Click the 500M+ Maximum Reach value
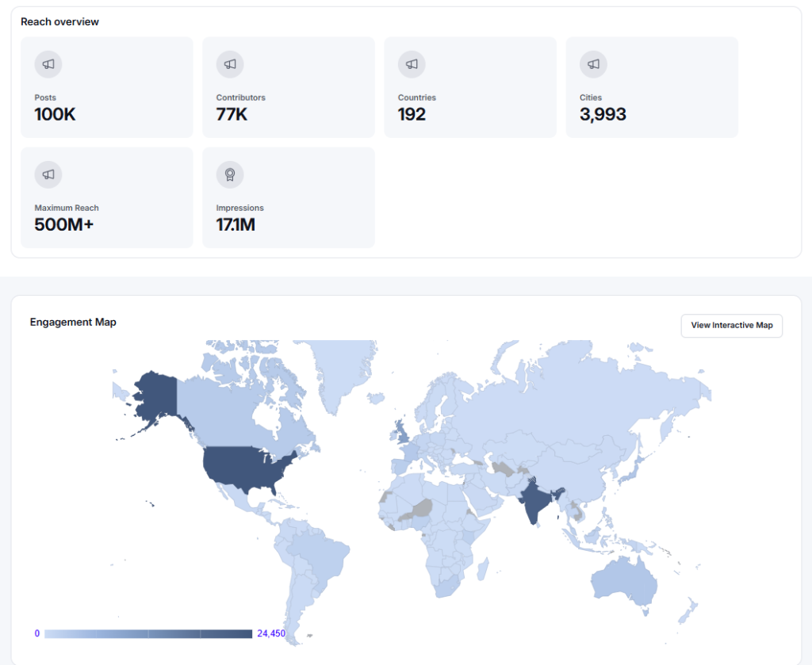Screen dimensions: 812x665 [64, 224]
